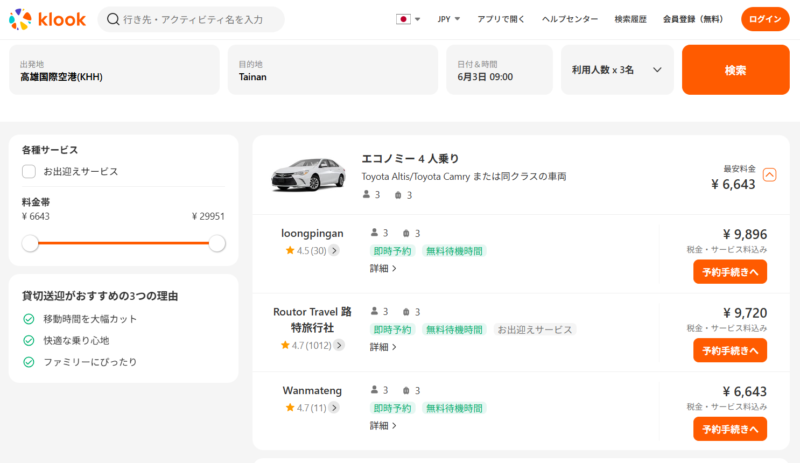Expand the 利用人数 x 3名 dropdown
This screenshot has height=463, width=800.
click(617, 70)
